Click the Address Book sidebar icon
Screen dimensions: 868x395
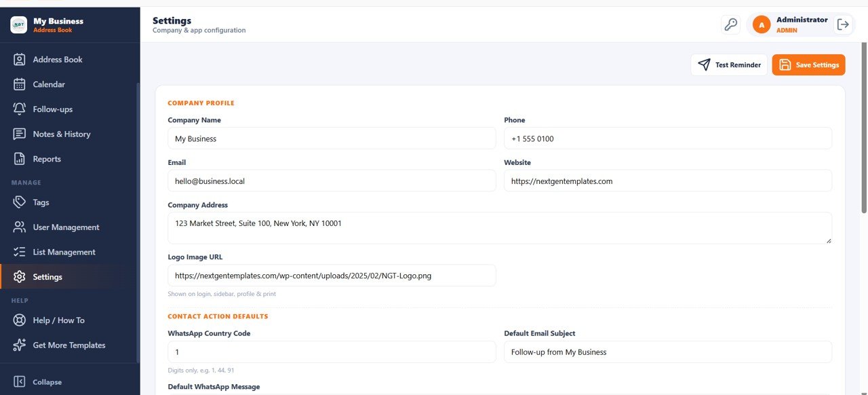click(20, 60)
